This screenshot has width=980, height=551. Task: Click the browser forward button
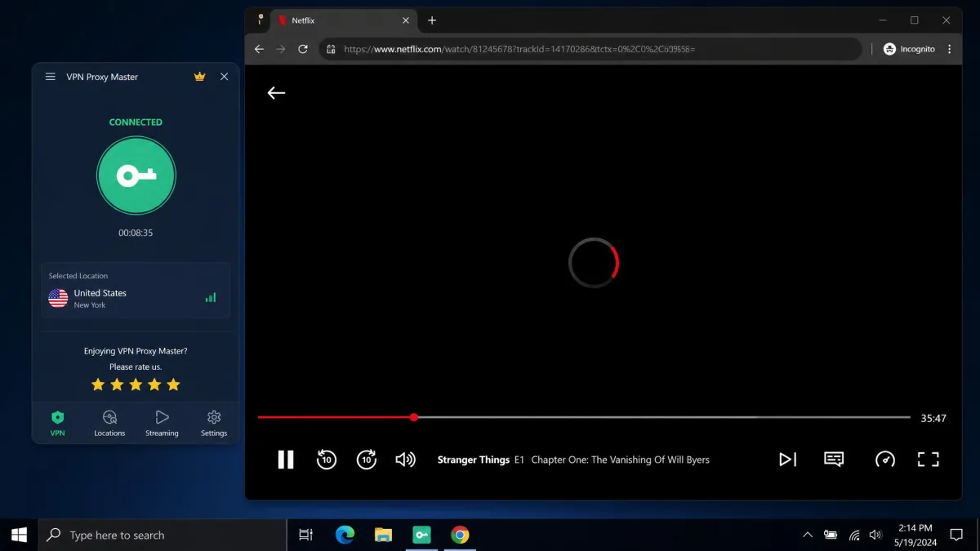(x=281, y=49)
